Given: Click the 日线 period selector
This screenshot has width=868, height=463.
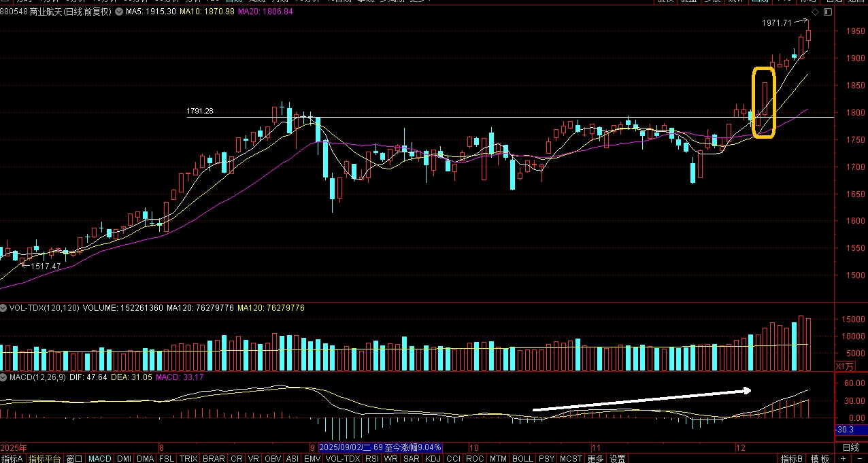Looking at the screenshot, I should (850, 447).
